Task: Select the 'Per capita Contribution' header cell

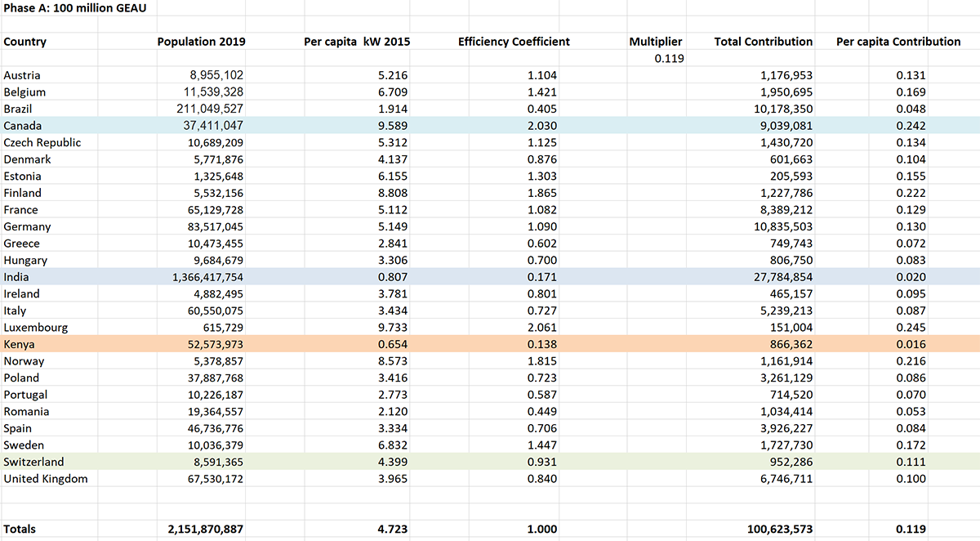Action: point(898,42)
